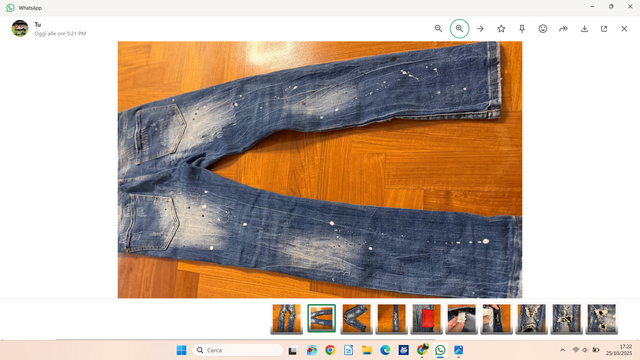Image resolution: width=640 pixels, height=360 pixels.
Task: Click the WhatsApp taskbar icon
Action: 440,350
